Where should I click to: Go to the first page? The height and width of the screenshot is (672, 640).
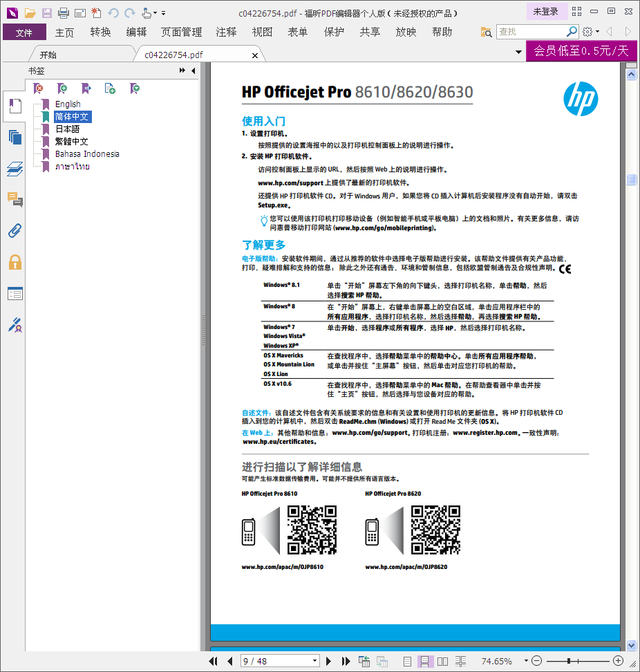(x=213, y=662)
